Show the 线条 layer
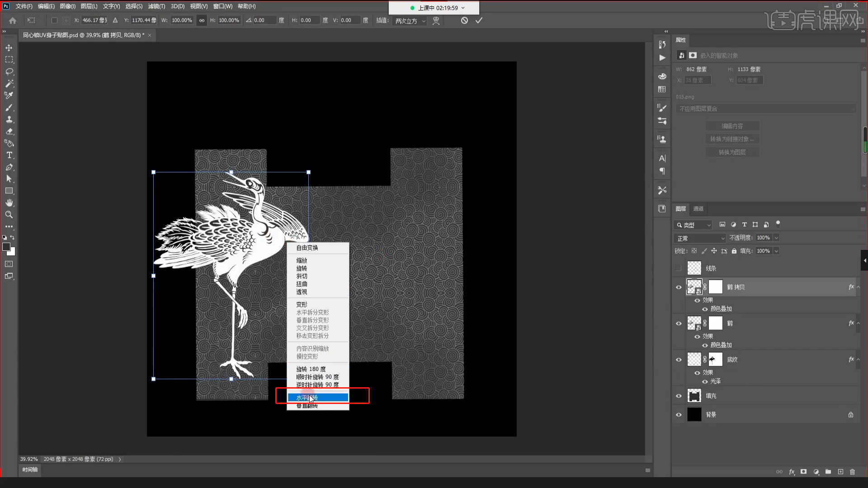 click(679, 268)
